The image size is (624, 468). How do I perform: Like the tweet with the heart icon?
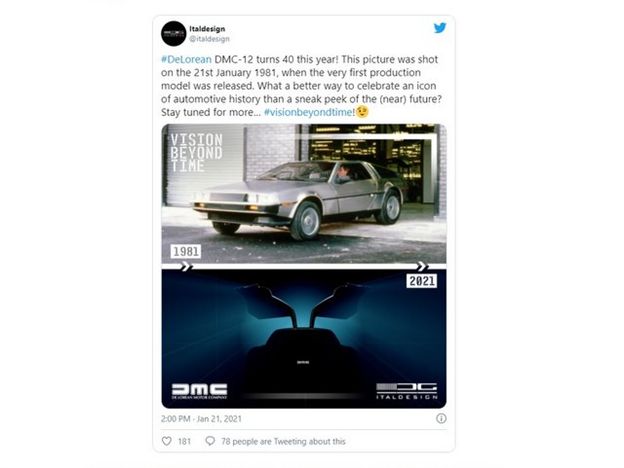click(167, 441)
